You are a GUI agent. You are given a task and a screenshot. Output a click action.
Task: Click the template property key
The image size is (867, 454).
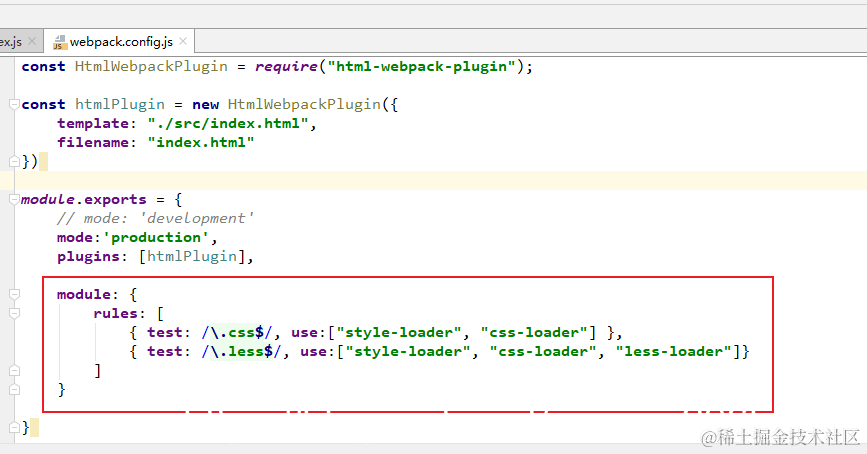tap(93, 123)
